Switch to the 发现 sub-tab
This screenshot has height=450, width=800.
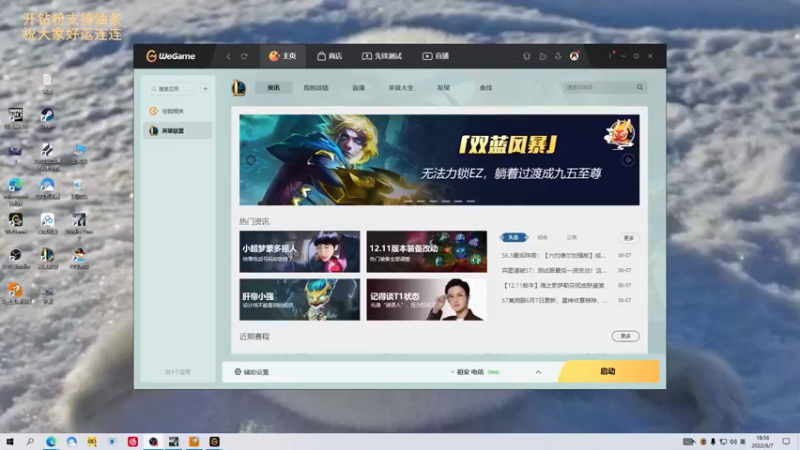(x=443, y=88)
